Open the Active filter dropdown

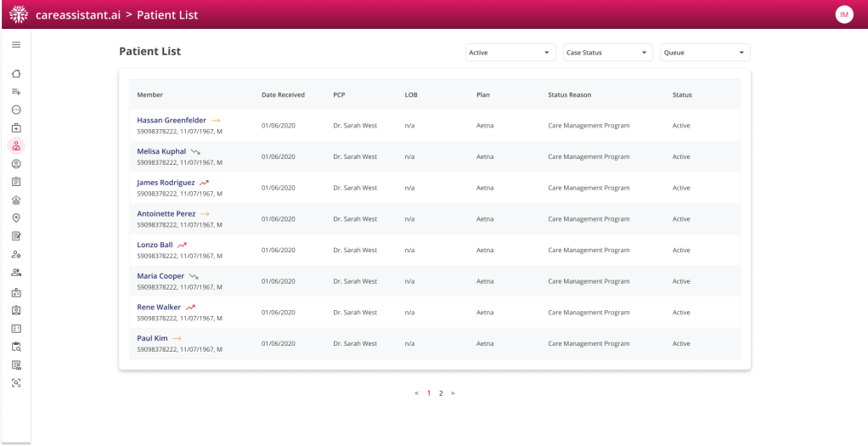click(510, 53)
